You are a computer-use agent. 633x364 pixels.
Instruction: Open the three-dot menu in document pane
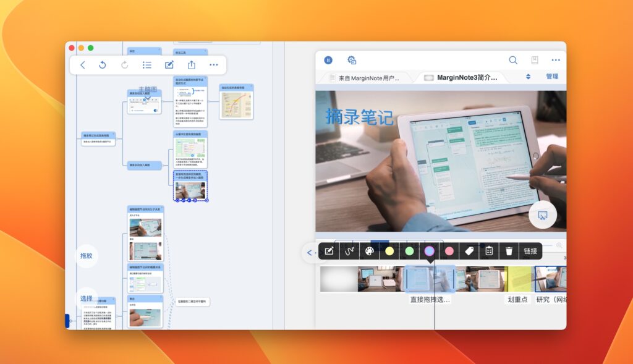coord(556,60)
